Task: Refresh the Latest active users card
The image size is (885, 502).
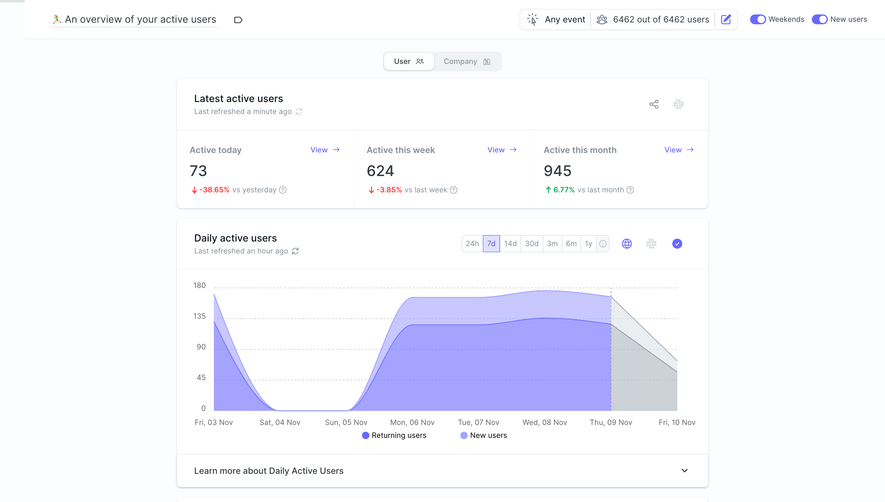Action: pyautogui.click(x=299, y=112)
